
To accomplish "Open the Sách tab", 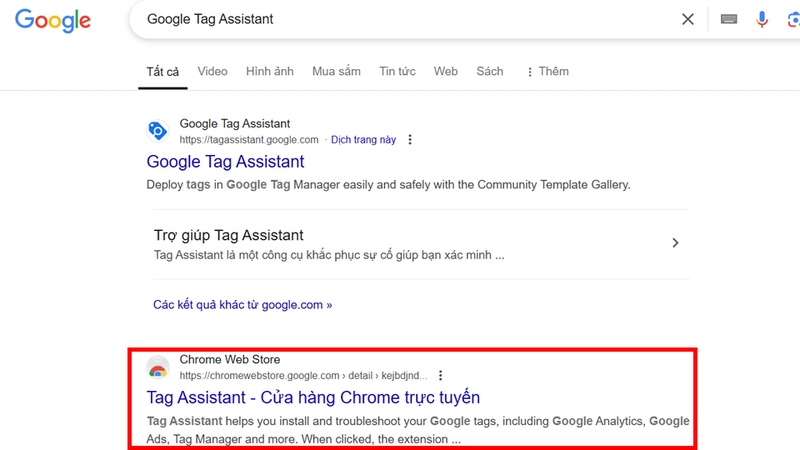I will click(490, 71).
